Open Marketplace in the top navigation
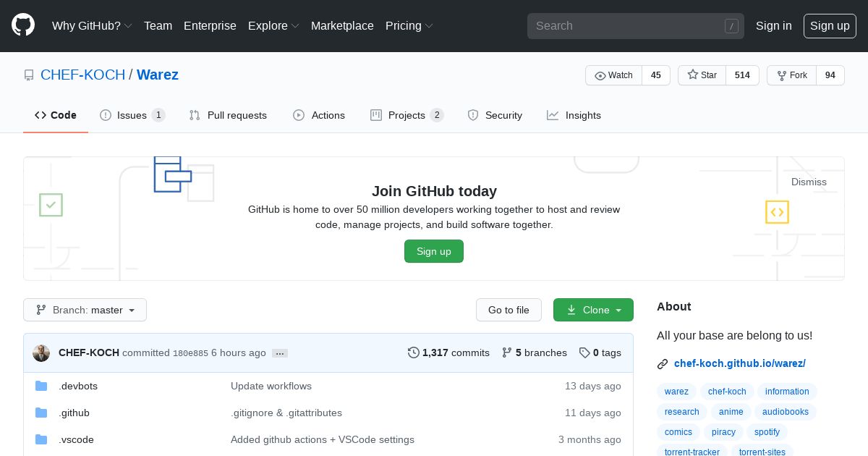Image resolution: width=868 pixels, height=456 pixels. (x=342, y=25)
